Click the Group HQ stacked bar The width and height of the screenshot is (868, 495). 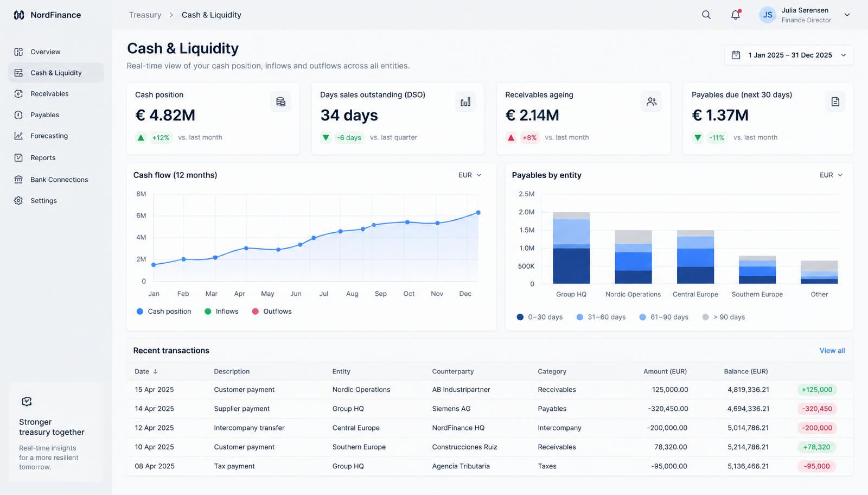pyautogui.click(x=571, y=248)
